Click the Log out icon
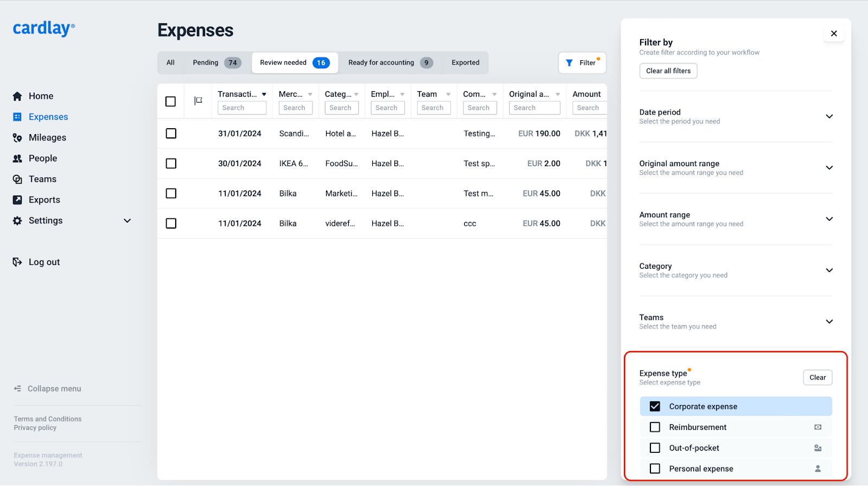This screenshot has height=486, width=868. (x=17, y=262)
